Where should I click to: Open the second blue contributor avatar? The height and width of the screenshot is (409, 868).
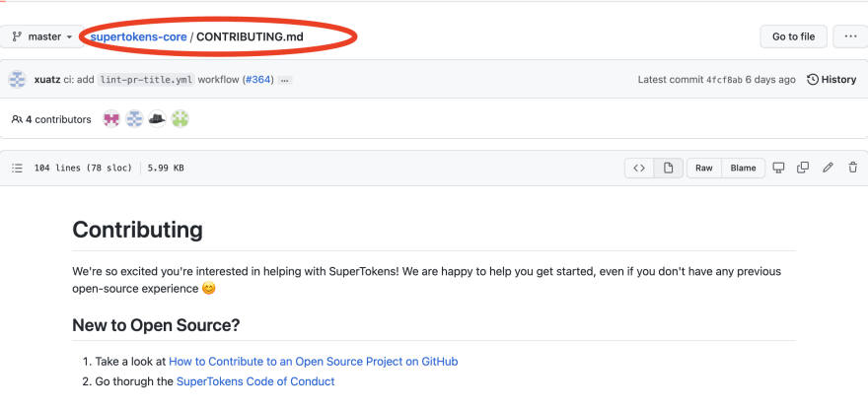click(x=134, y=119)
